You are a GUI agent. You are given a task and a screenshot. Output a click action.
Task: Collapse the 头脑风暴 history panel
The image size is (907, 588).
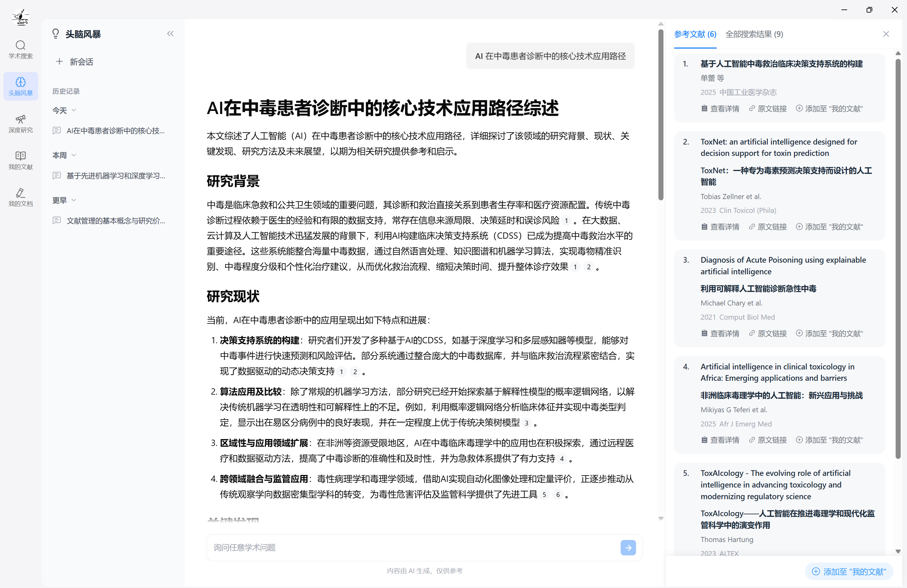170,34
